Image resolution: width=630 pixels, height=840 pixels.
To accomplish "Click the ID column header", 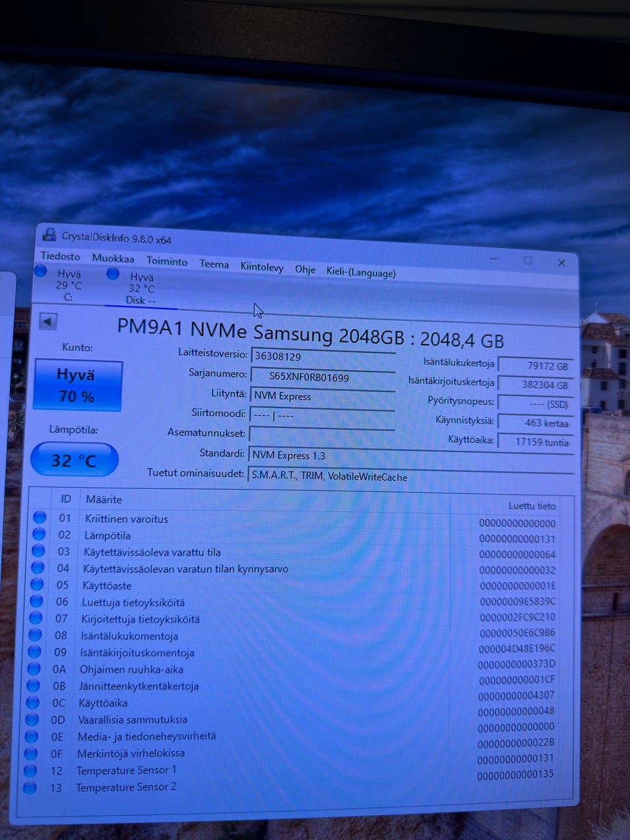I will tap(66, 499).
